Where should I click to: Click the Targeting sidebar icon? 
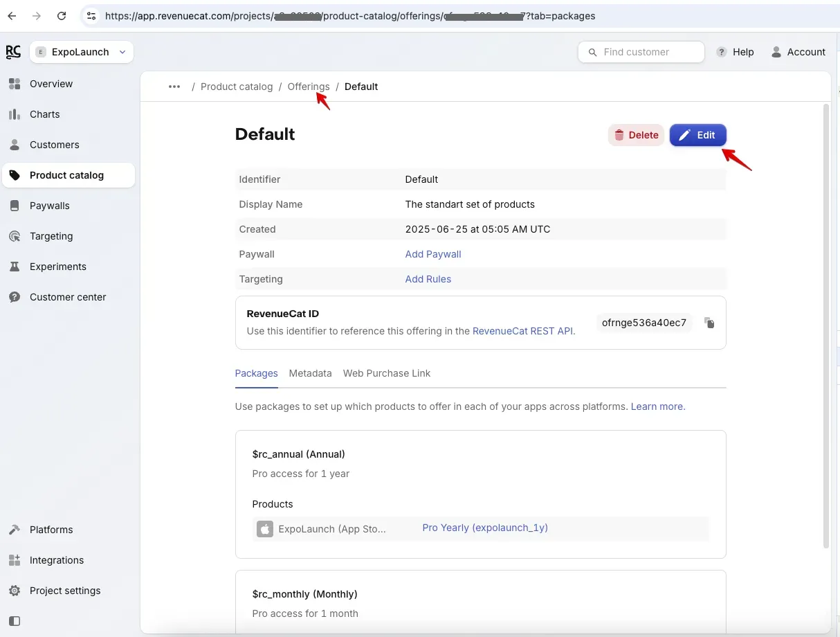(x=15, y=236)
